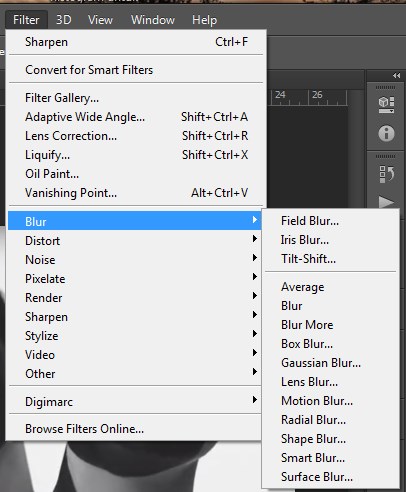Open Surface Blur dialog
Screen dimensions: 406x492
331,477
